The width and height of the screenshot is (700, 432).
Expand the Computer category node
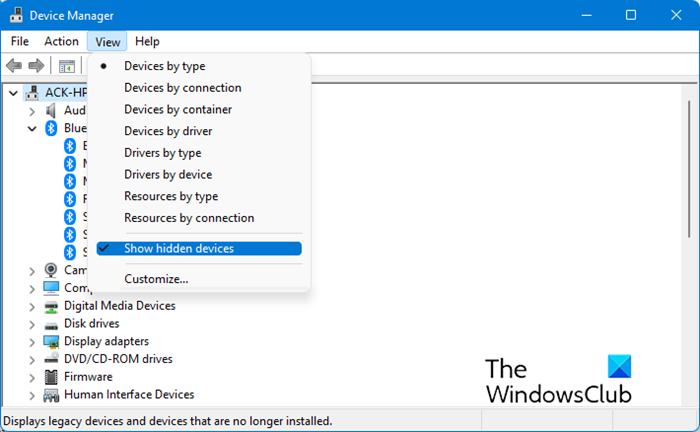(32, 289)
